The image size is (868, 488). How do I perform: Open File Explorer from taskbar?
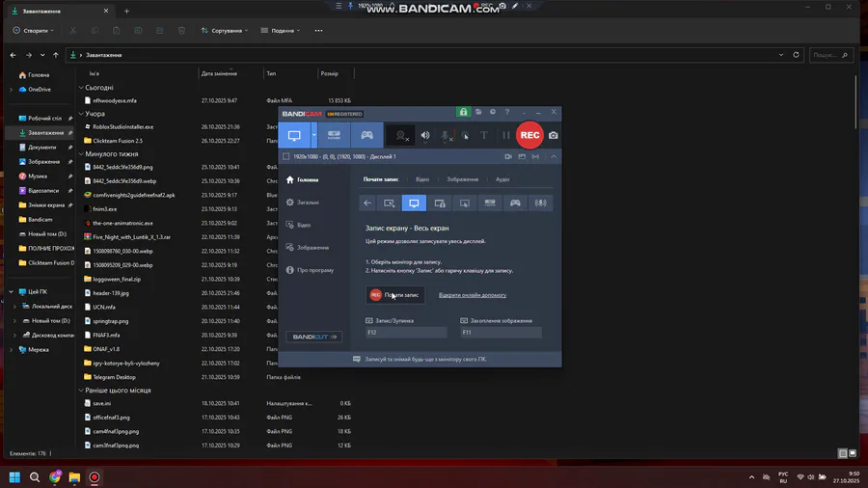(74, 477)
